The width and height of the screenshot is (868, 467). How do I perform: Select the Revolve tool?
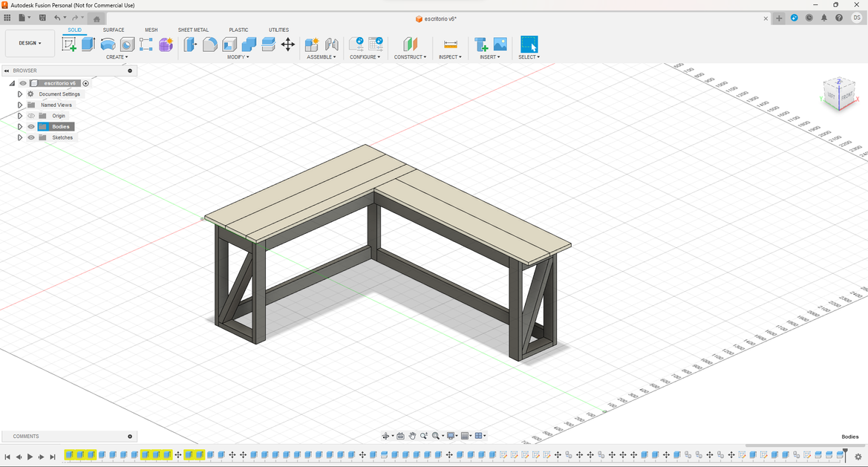[x=108, y=45]
